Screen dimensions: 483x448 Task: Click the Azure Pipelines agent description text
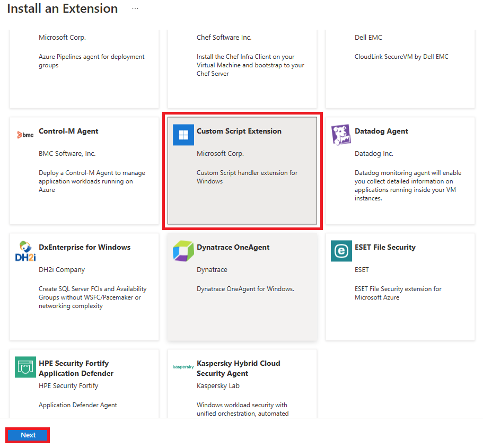92,61
